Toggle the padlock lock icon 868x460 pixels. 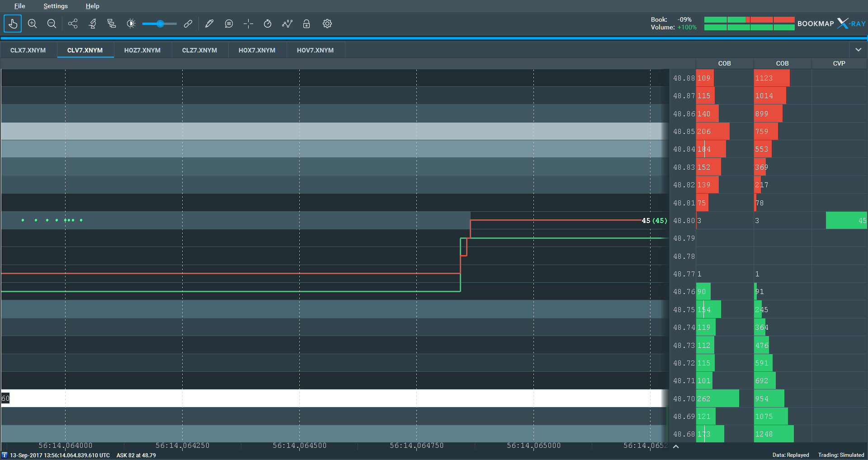(x=307, y=24)
